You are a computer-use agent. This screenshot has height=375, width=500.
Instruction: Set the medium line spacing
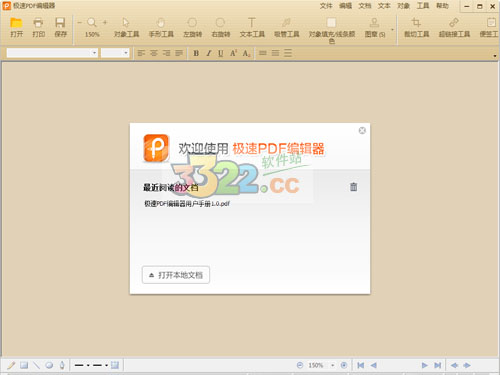pyautogui.click(x=275, y=53)
